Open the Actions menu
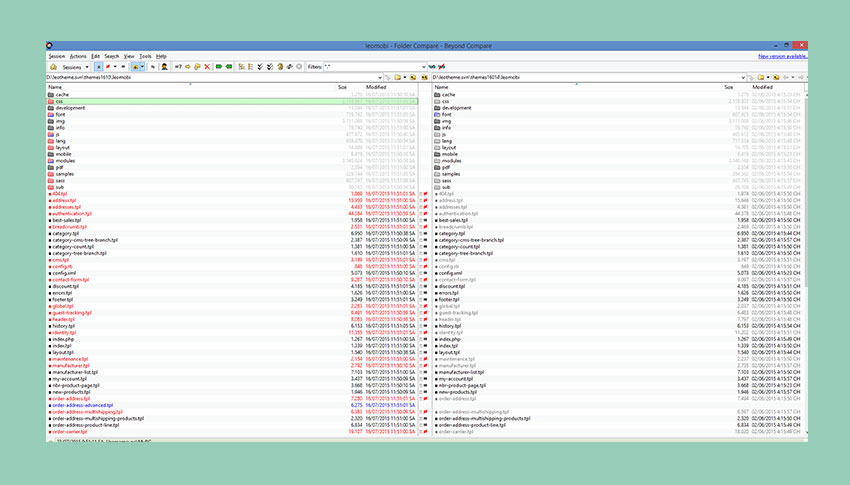 (78, 56)
